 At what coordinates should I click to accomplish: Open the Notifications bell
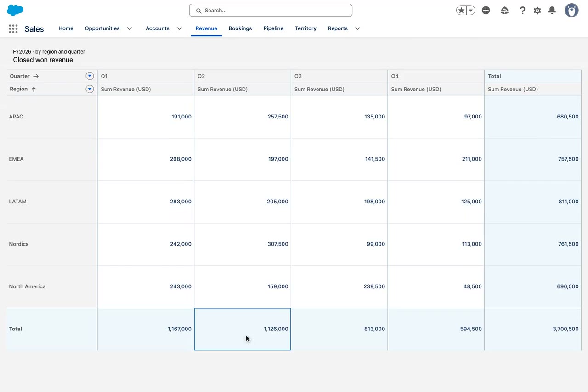[x=552, y=10]
